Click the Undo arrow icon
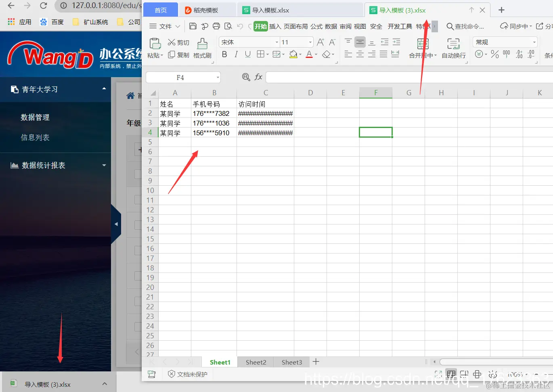 pos(240,26)
